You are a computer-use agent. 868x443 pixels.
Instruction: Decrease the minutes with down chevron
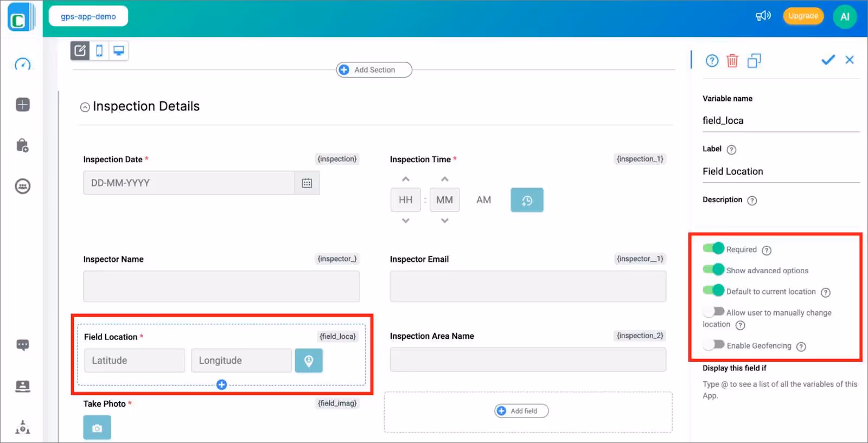pos(445,221)
